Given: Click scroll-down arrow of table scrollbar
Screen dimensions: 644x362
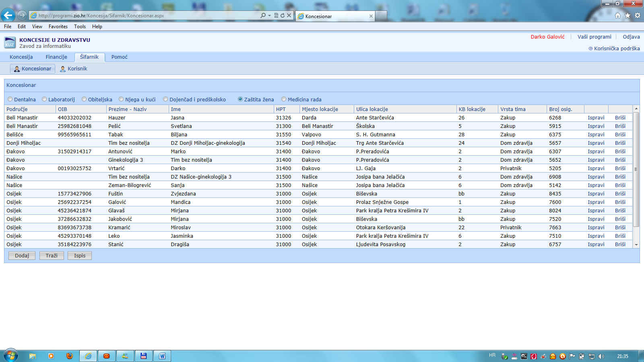Looking at the screenshot, I should pyautogui.click(x=636, y=245).
